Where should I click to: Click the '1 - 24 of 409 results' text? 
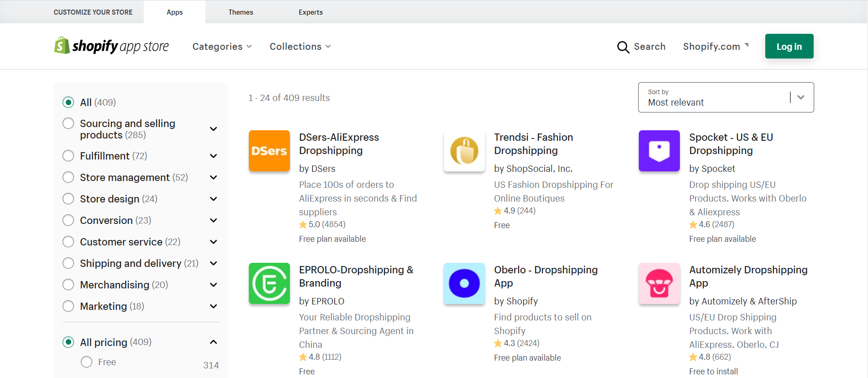click(289, 98)
